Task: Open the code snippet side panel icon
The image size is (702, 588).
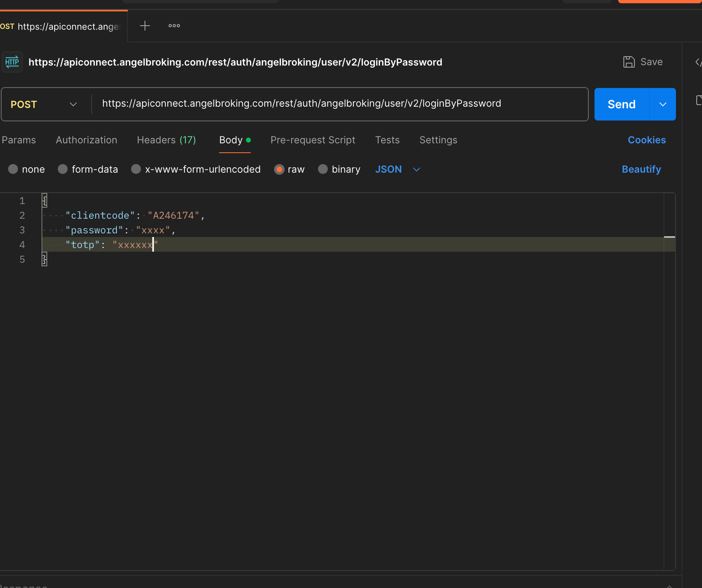Action: coord(698,62)
